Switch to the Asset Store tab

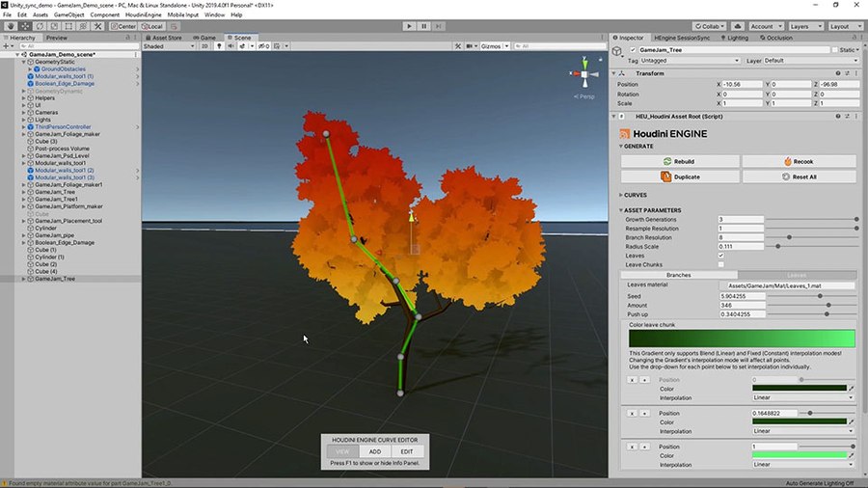click(164, 38)
